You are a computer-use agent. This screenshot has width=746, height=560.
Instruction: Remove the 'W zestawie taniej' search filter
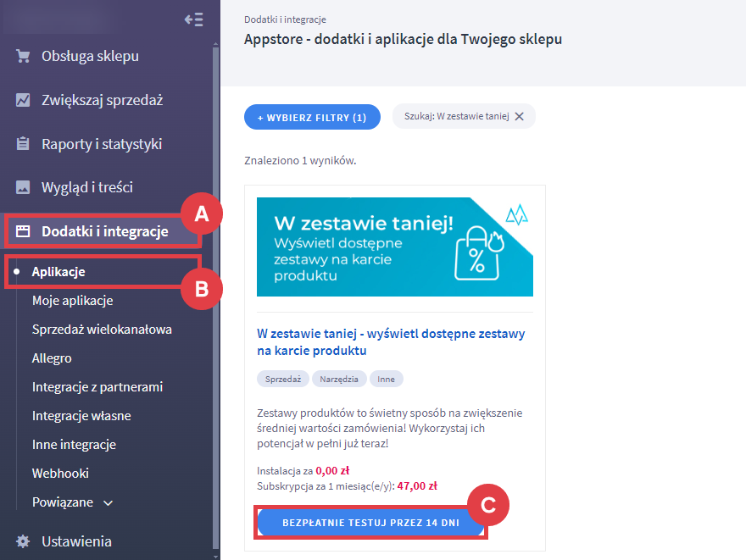point(520,117)
